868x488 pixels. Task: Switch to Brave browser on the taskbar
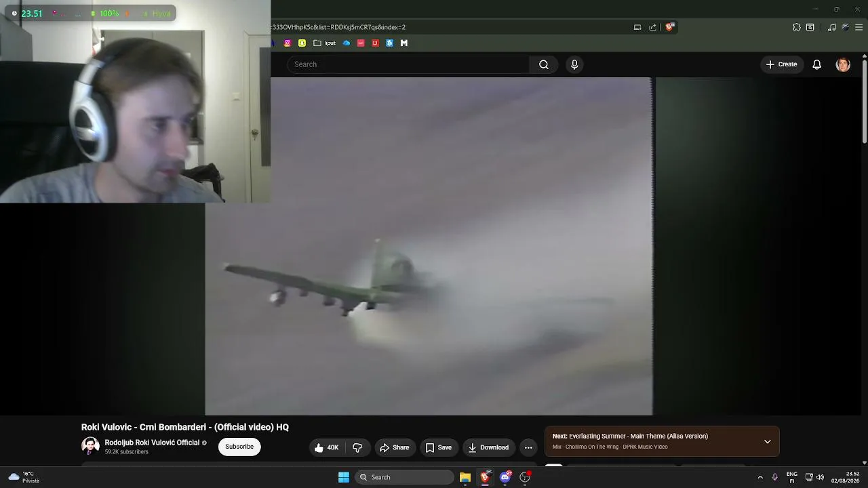pyautogui.click(x=485, y=477)
